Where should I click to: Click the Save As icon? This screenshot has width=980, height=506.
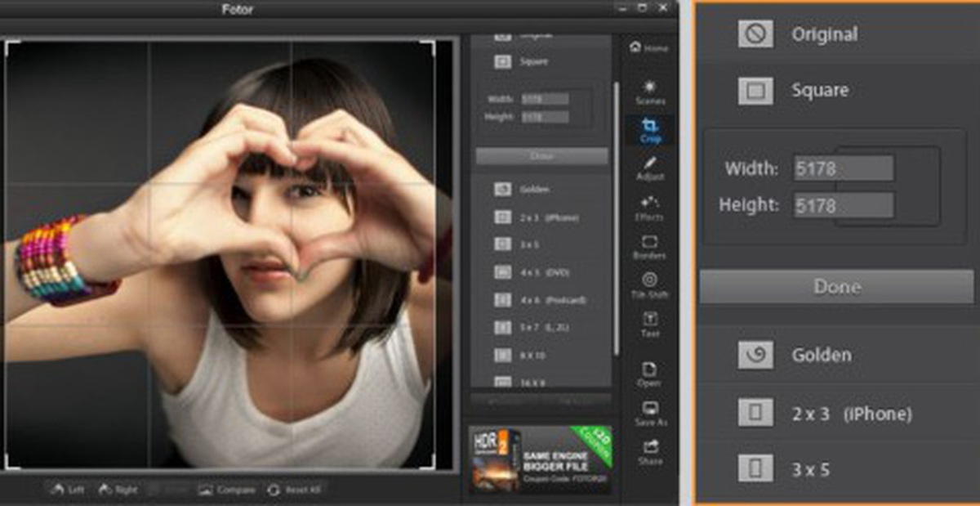650,414
